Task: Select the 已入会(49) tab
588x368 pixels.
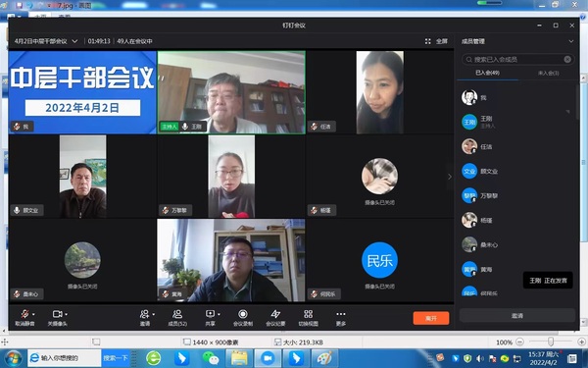Action: pos(487,73)
